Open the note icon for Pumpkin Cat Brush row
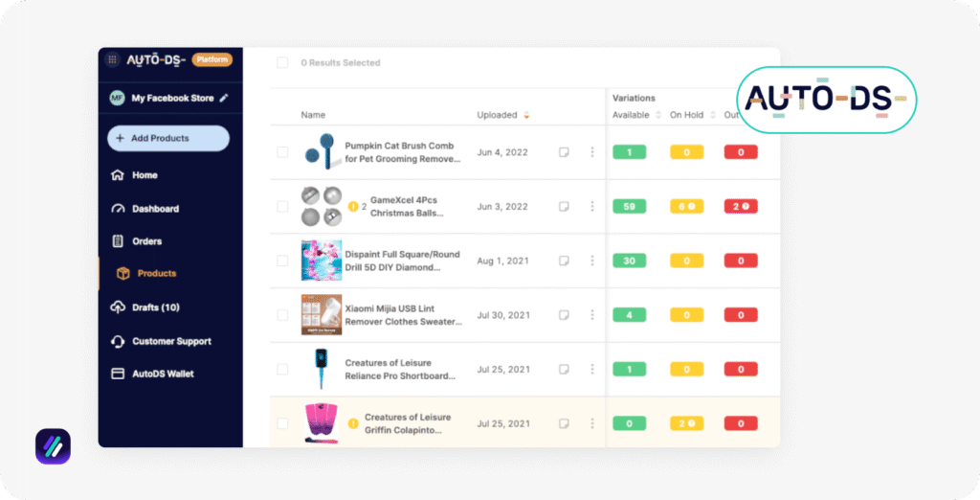Image resolution: width=980 pixels, height=500 pixels. click(565, 152)
